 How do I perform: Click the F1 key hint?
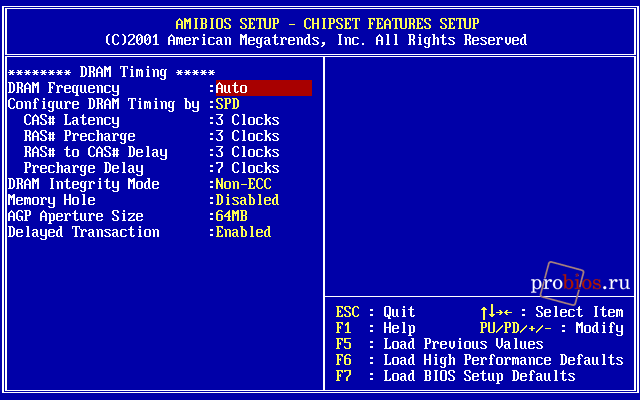[x=343, y=328]
